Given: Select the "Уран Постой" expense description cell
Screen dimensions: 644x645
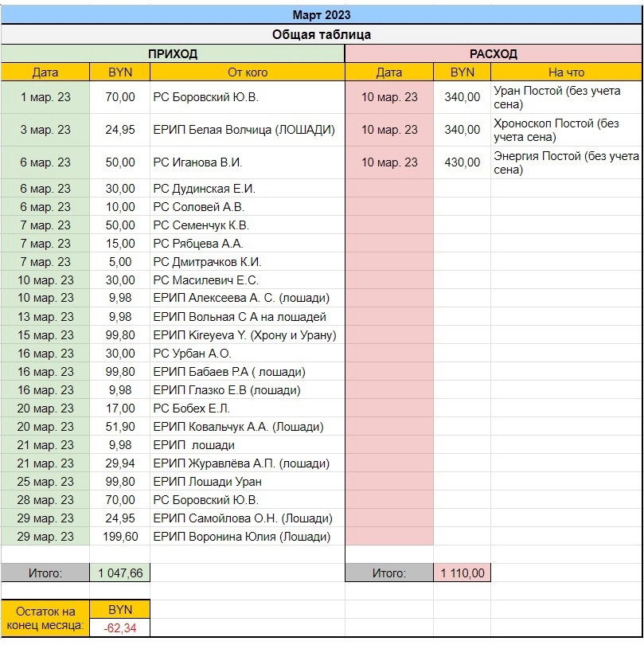Looking at the screenshot, I should click(x=566, y=97).
